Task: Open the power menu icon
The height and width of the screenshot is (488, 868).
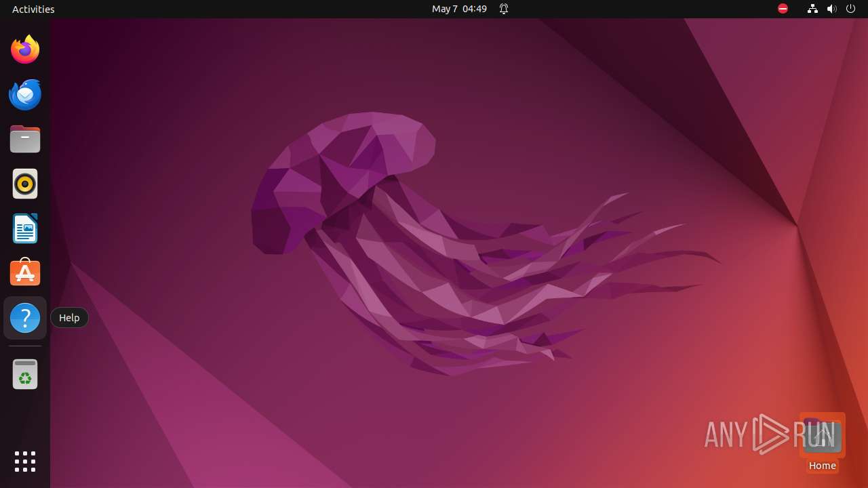Action: (851, 9)
